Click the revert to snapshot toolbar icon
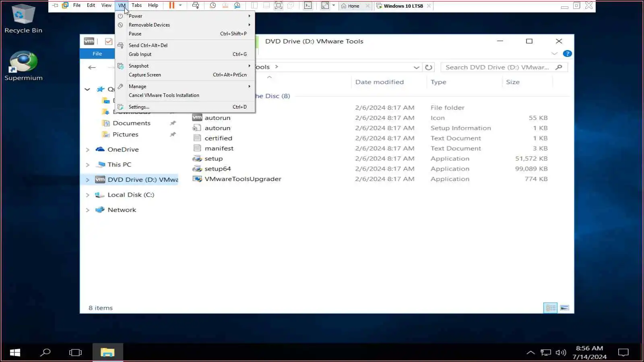Image resolution: width=644 pixels, height=362 pixels. (x=225, y=6)
